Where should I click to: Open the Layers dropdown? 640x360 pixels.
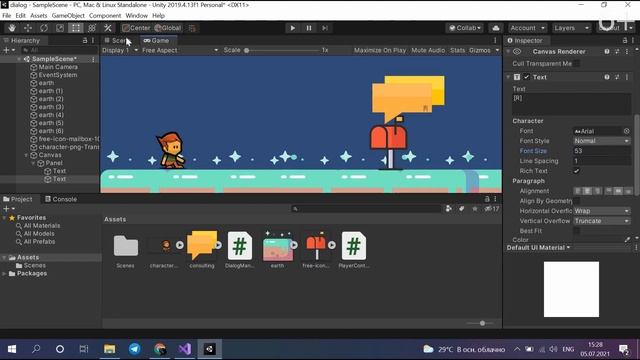click(571, 28)
